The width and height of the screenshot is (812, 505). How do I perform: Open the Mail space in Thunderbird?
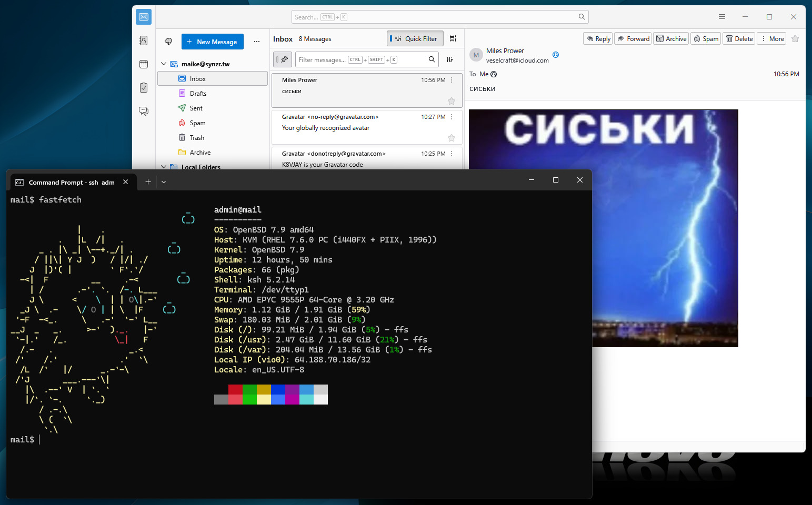tap(144, 17)
